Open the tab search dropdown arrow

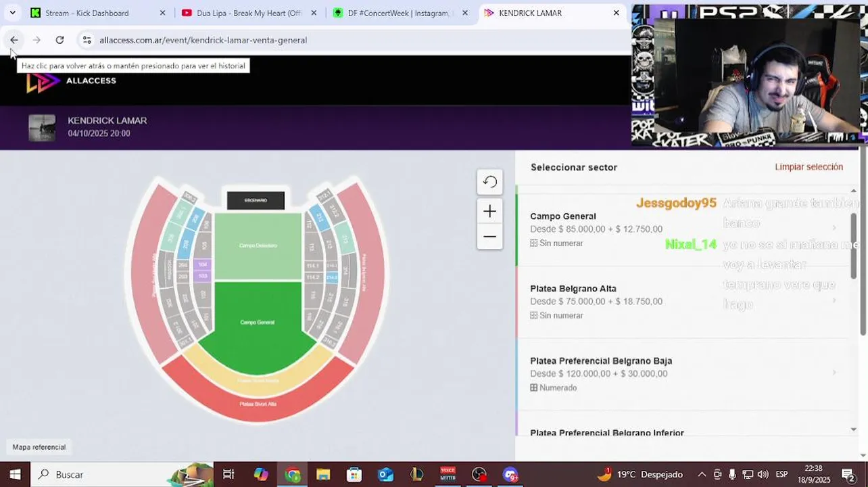12,13
